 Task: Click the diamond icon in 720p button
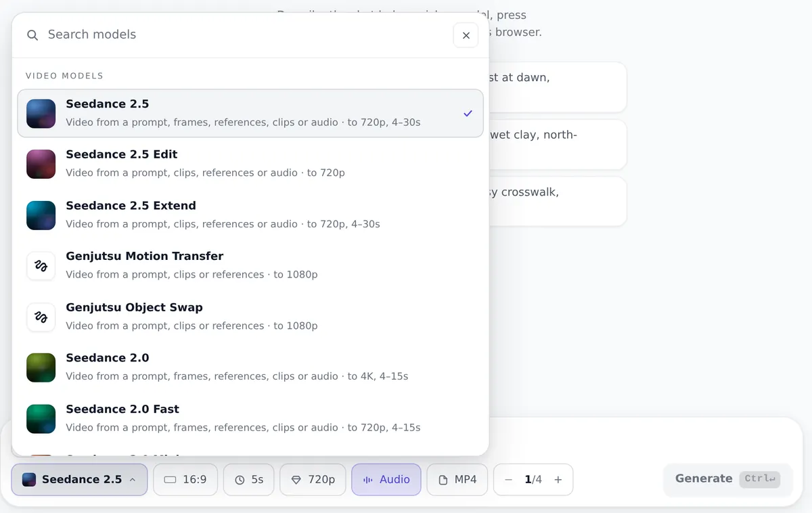pos(296,480)
